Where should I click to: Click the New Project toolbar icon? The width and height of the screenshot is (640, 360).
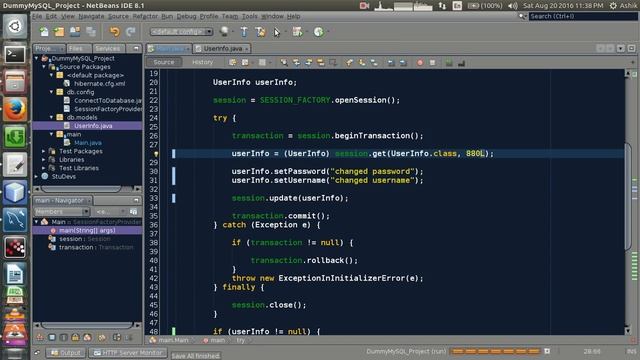[59, 32]
